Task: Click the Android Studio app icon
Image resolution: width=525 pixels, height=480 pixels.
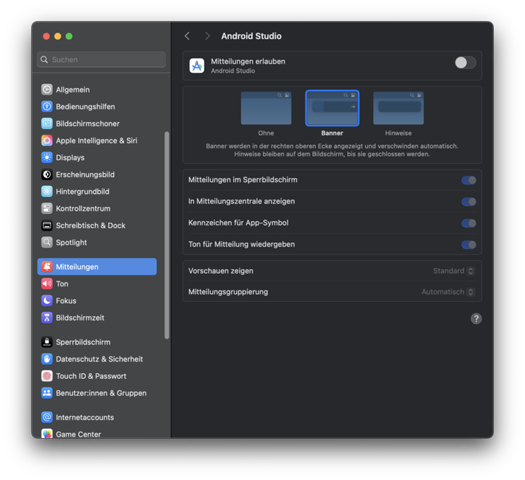Action: (197, 66)
